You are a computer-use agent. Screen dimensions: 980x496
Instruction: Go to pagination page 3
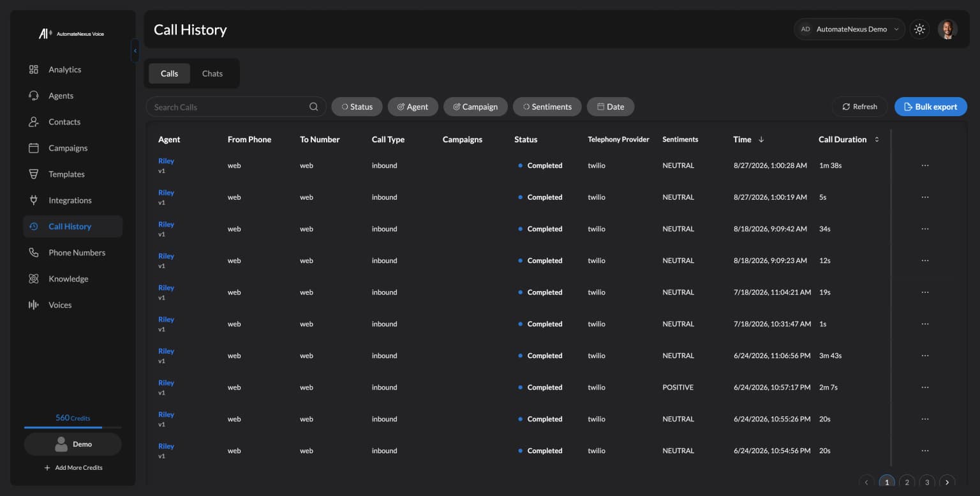click(x=927, y=483)
